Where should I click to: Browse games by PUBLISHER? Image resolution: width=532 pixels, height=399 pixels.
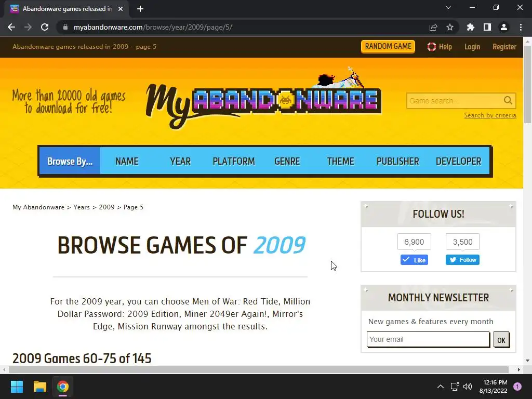pyautogui.click(x=397, y=161)
